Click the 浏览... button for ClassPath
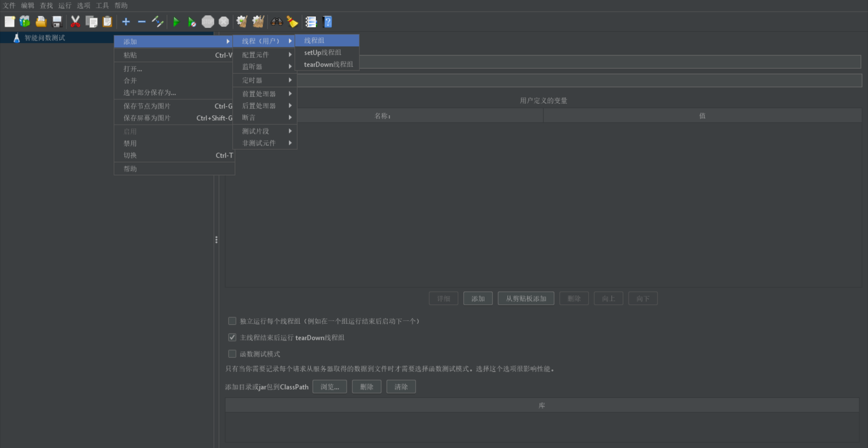Image resolution: width=868 pixels, height=448 pixels. point(330,387)
